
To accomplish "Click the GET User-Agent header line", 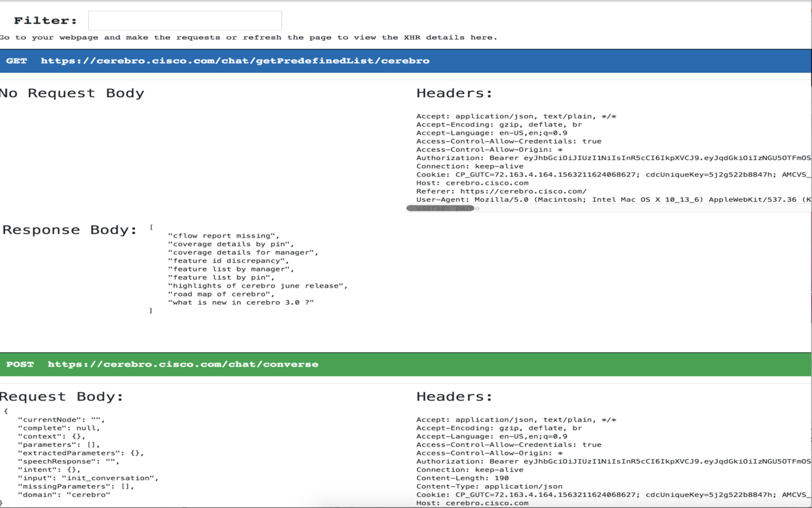I will pyautogui.click(x=613, y=199).
